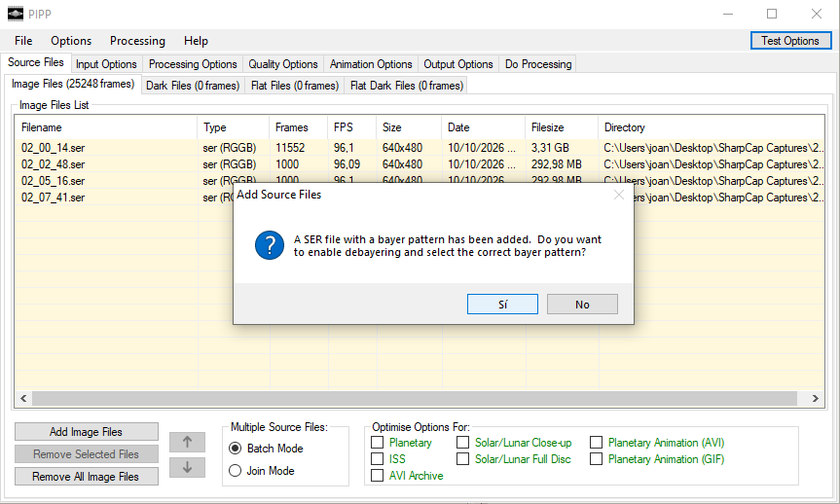The image size is (840, 504).
Task: Close the Add Source Files dialog with X
Action: (x=619, y=195)
